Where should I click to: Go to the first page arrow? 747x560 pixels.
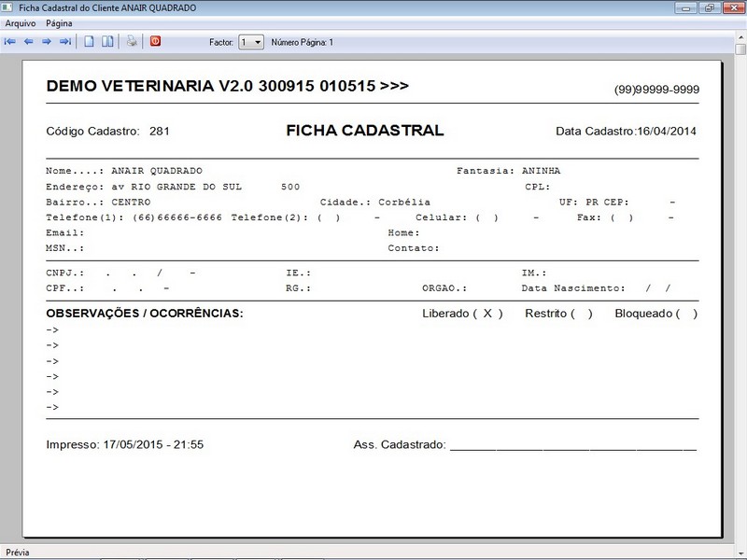pyautogui.click(x=9, y=42)
